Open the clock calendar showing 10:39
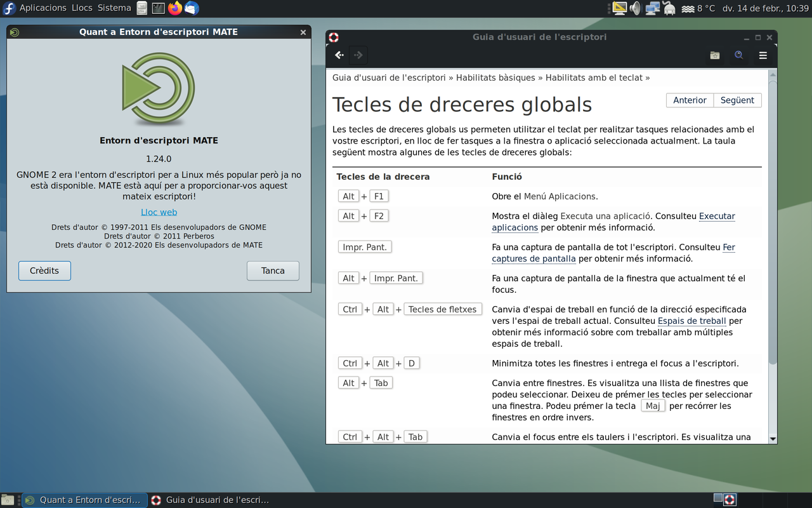This screenshot has width=812, height=508. (765, 8)
